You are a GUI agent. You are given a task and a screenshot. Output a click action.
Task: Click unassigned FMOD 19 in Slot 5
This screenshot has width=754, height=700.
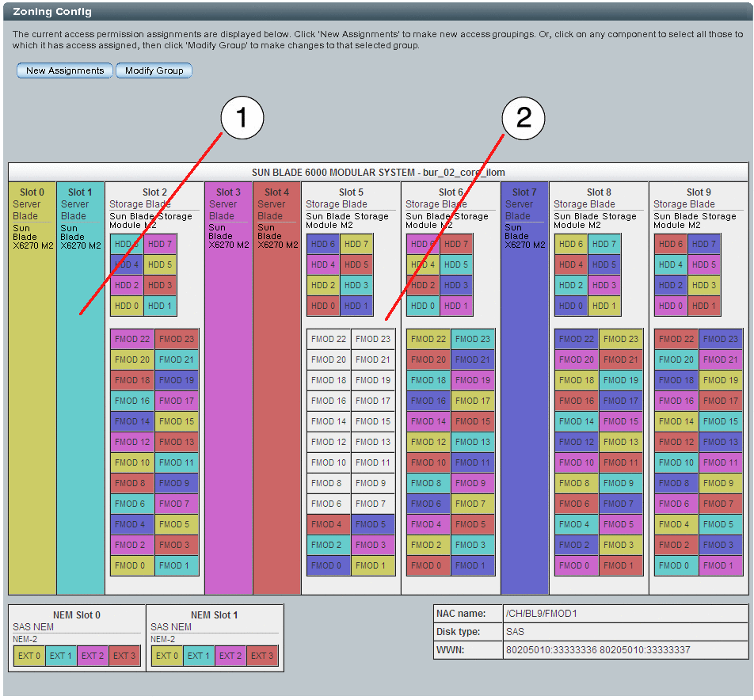[x=373, y=380]
